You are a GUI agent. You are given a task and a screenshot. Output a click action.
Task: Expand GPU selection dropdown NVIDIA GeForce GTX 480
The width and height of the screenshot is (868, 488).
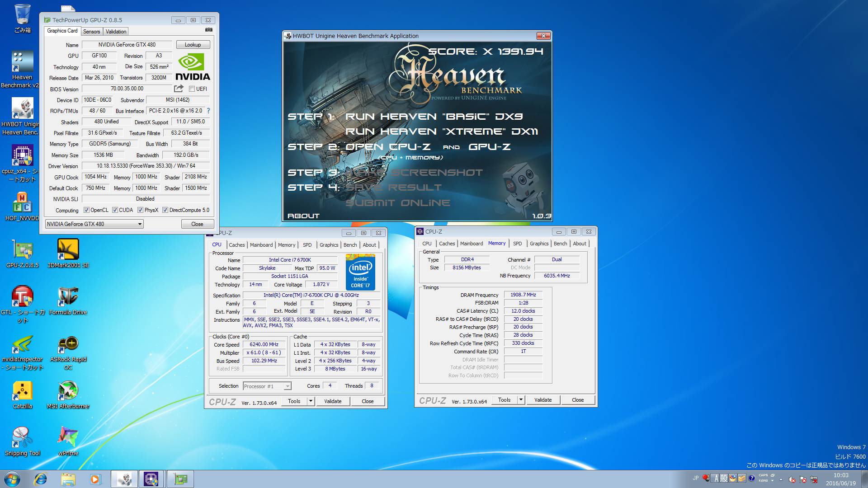[94, 224]
